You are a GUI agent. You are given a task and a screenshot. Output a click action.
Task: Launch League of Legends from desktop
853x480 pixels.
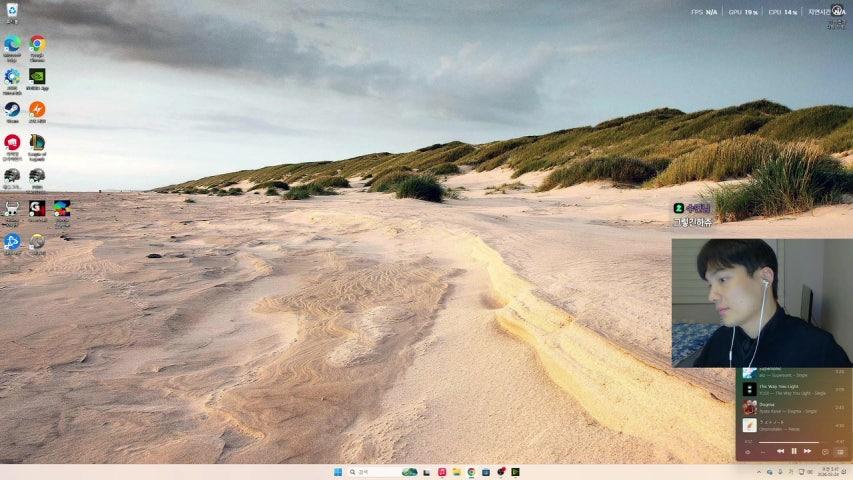coord(37,147)
